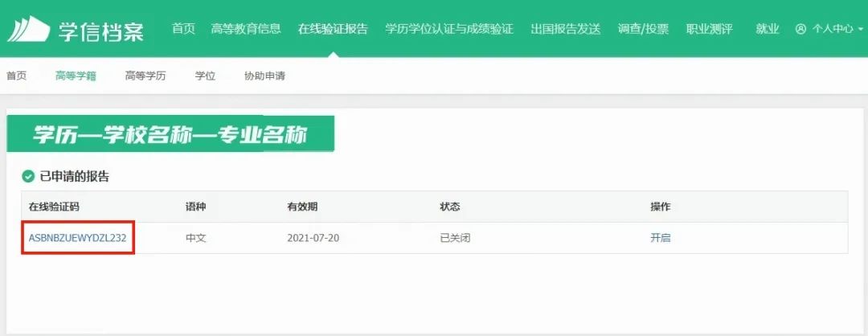Click the 学信档案 logo icon

click(x=28, y=29)
